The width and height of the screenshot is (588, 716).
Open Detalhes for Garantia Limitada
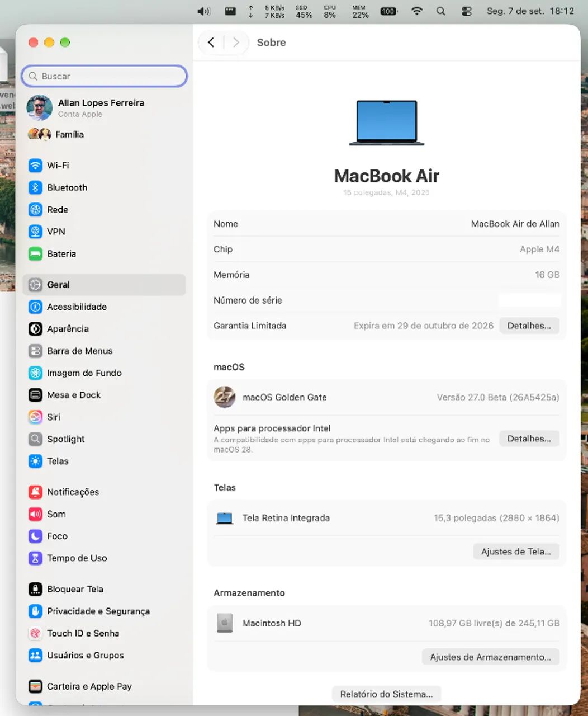[529, 326]
